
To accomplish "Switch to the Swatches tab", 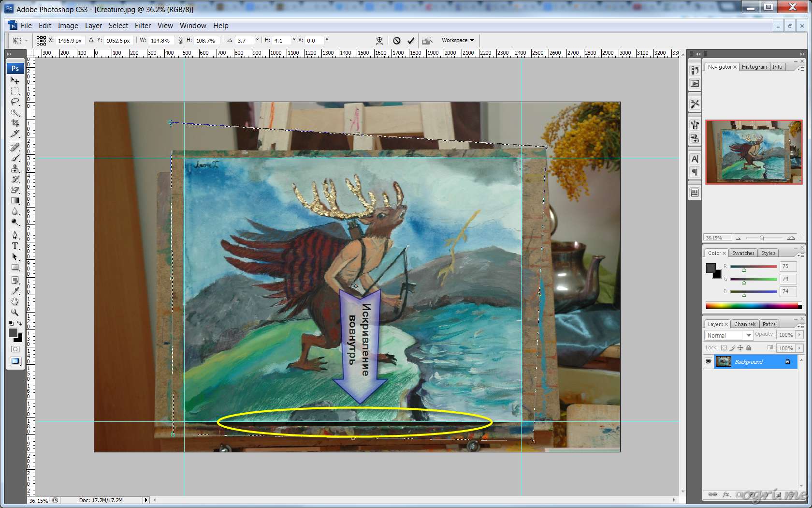I will 743,253.
